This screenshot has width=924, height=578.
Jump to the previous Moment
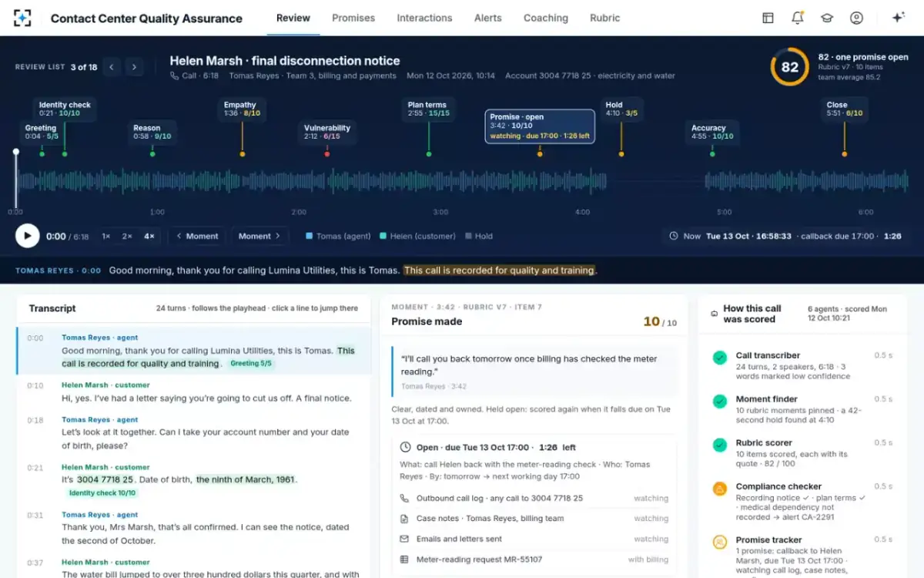(x=197, y=236)
